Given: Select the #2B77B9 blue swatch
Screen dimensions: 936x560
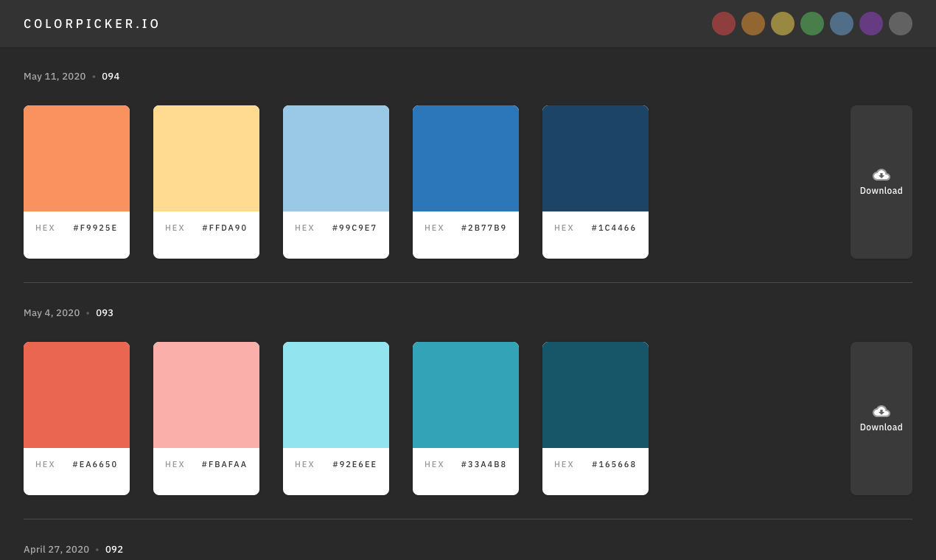Looking at the screenshot, I should coord(466,158).
